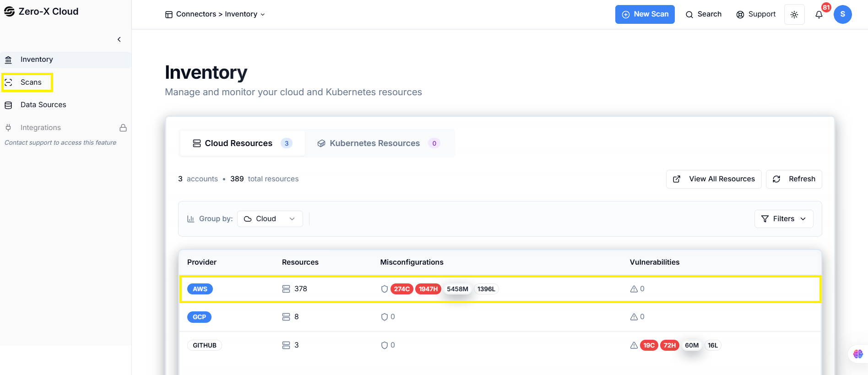The image size is (868, 375).
Task: Switch to the Cloud Resources tab
Action: [242, 143]
